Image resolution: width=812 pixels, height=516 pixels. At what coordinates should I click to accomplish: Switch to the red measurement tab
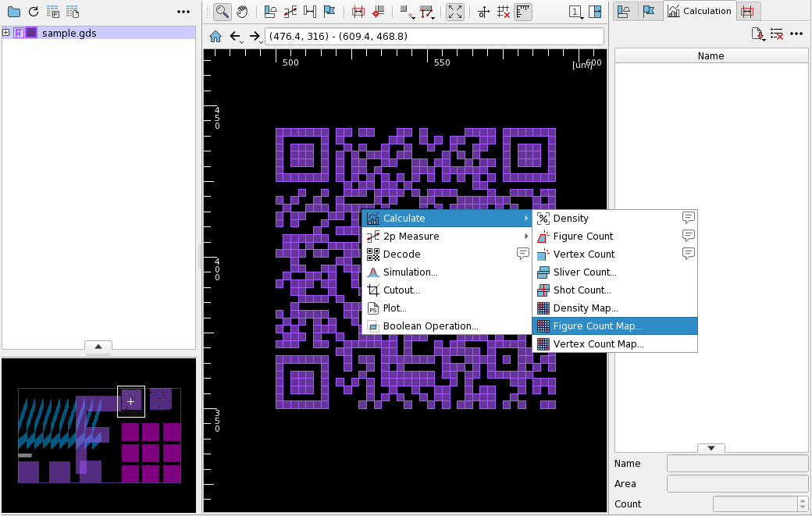(747, 12)
